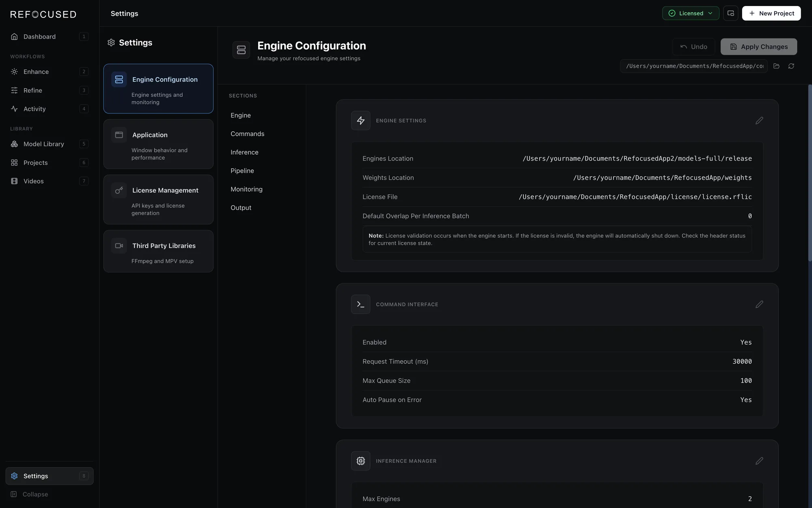The width and height of the screenshot is (812, 508).
Task: Jump to the Monitoring section
Action: [246, 189]
